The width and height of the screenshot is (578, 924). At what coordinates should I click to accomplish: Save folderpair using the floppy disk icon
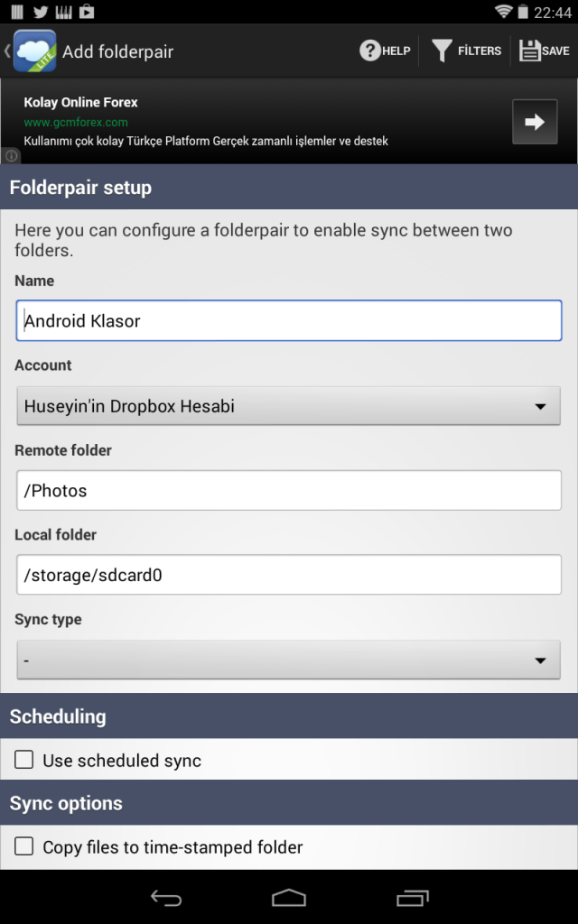click(x=545, y=51)
